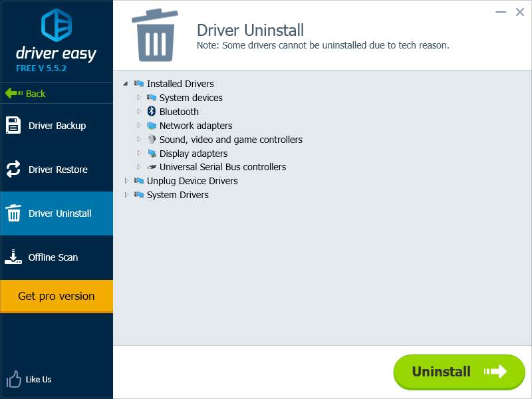Expand the System devices node

(139, 97)
